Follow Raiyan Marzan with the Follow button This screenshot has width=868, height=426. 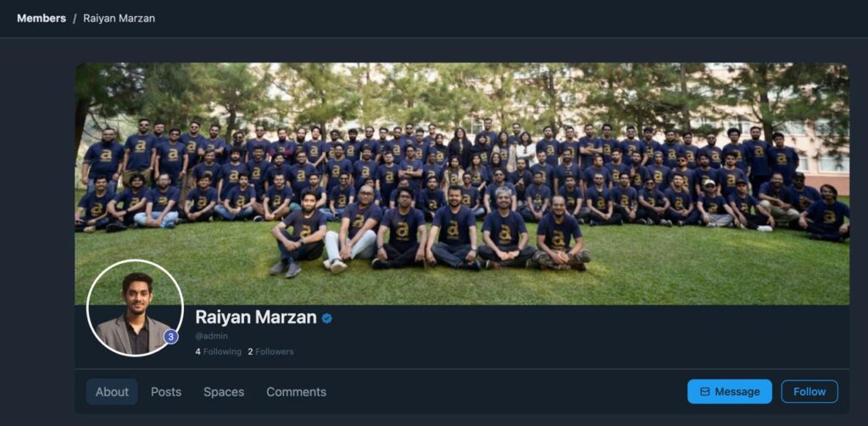click(x=810, y=392)
